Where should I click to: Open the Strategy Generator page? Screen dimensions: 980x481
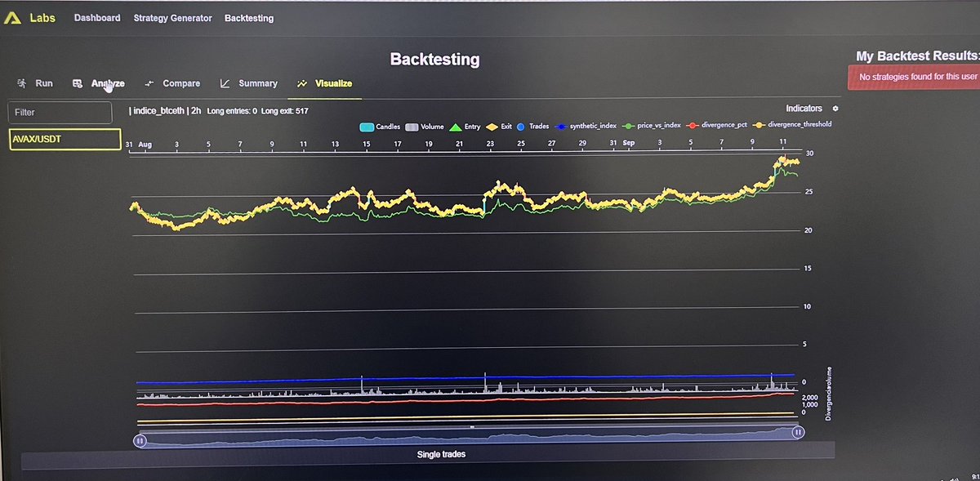[x=172, y=18]
